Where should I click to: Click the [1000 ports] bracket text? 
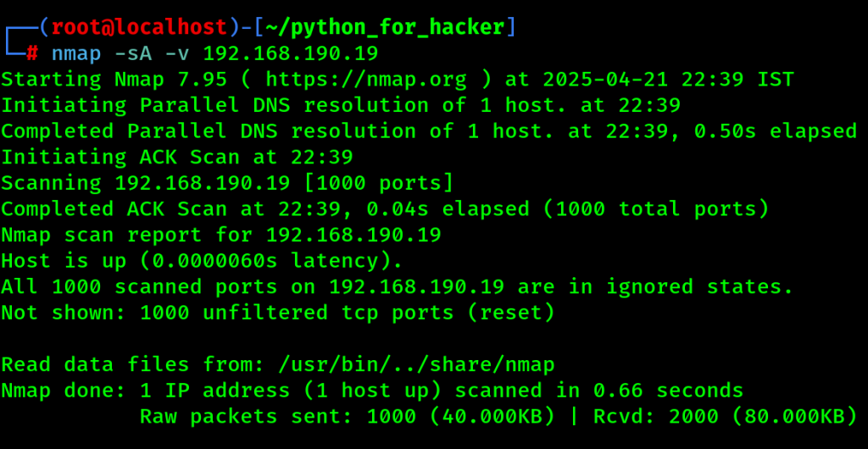click(x=379, y=183)
